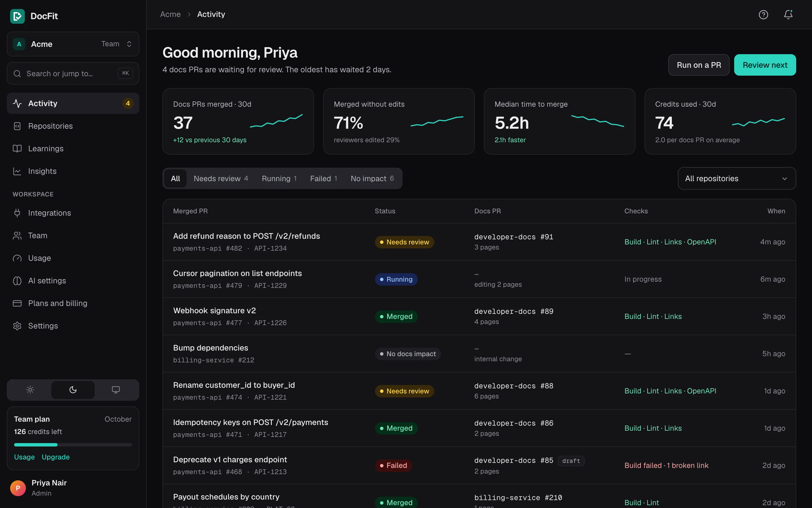The image size is (812, 508).
Task: Open notifications bell icon
Action: click(788, 14)
